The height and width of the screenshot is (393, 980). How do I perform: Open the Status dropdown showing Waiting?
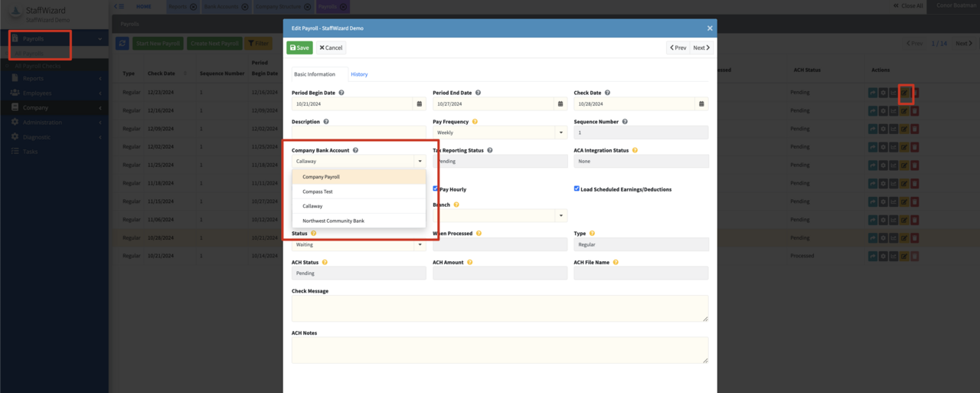pos(420,245)
